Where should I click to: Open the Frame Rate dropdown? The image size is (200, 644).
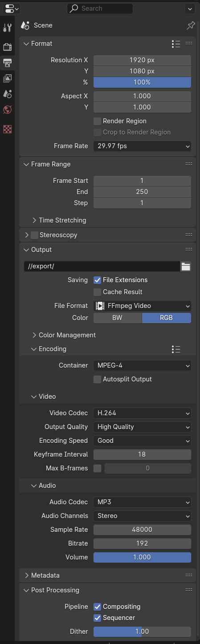[142, 146]
